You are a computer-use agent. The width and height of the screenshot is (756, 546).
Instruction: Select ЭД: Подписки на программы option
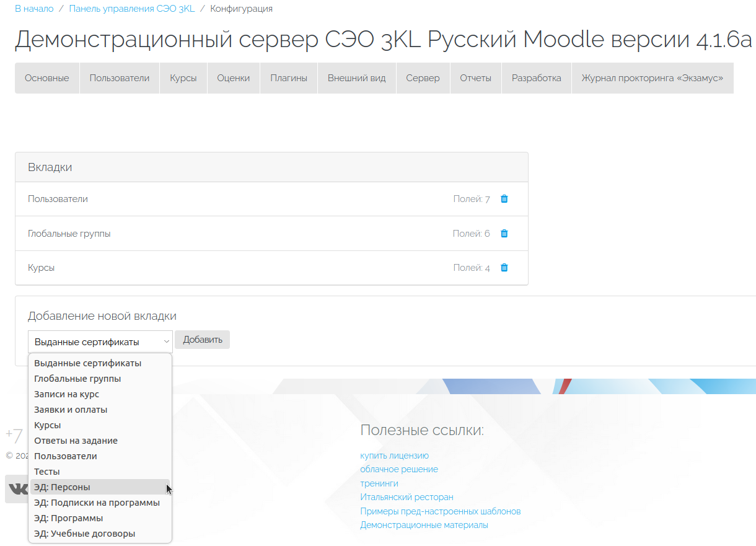coord(100,503)
